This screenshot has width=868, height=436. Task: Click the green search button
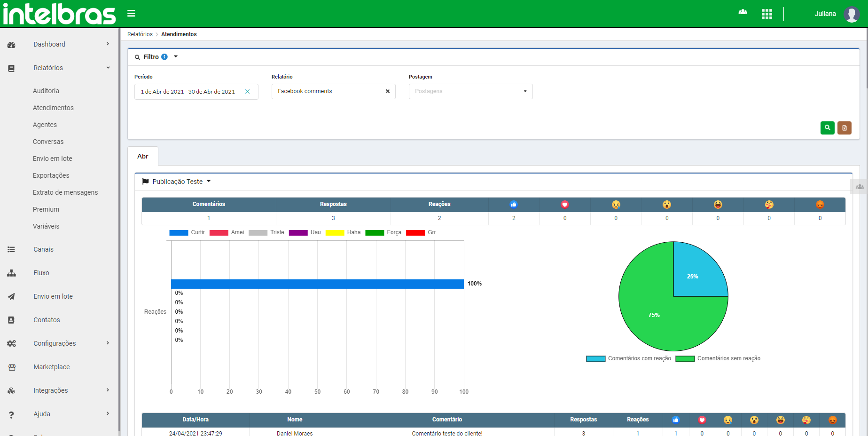pos(828,128)
